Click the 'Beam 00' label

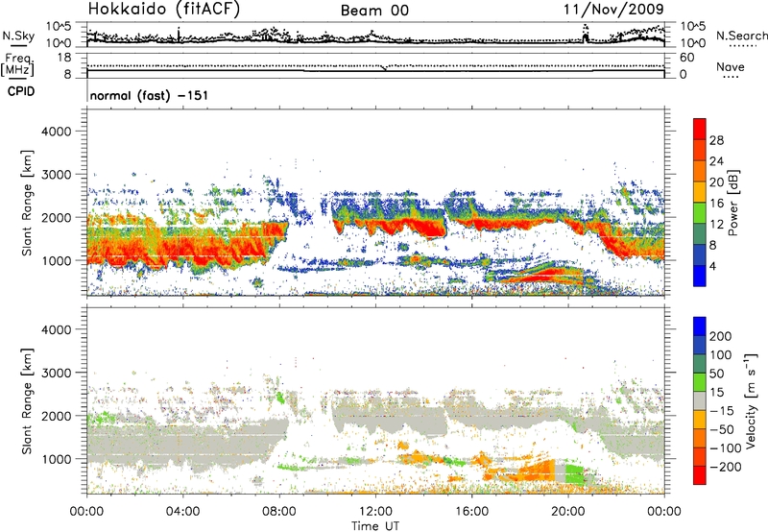coord(374,11)
